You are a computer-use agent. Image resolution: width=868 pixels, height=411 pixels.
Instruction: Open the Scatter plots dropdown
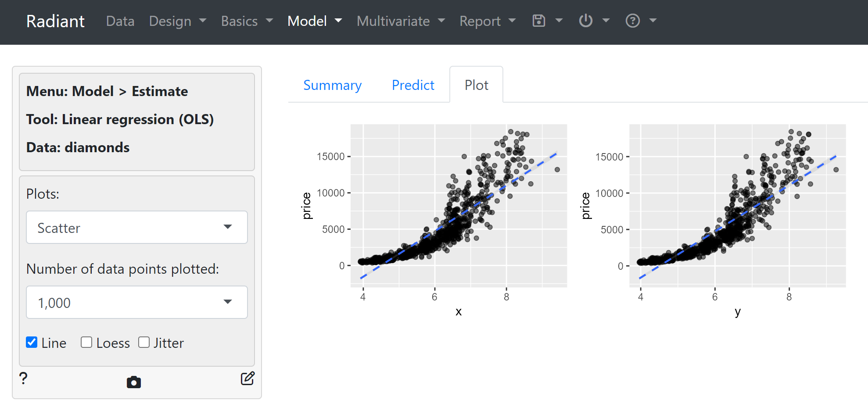coord(136,227)
